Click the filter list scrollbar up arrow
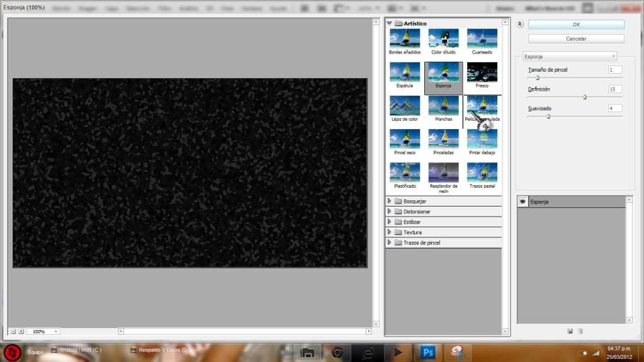Viewport: 644px width, 362px height. click(x=505, y=22)
